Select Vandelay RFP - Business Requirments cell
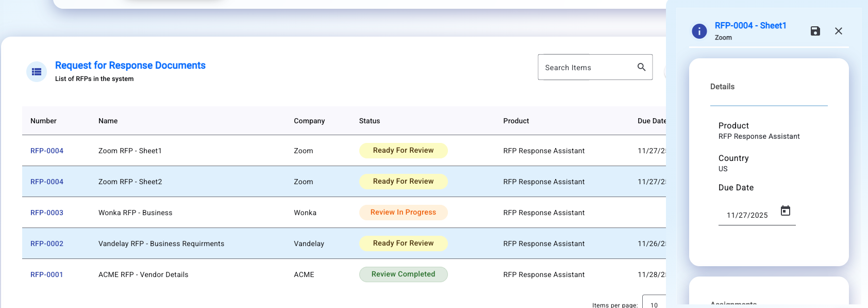 [161, 244]
